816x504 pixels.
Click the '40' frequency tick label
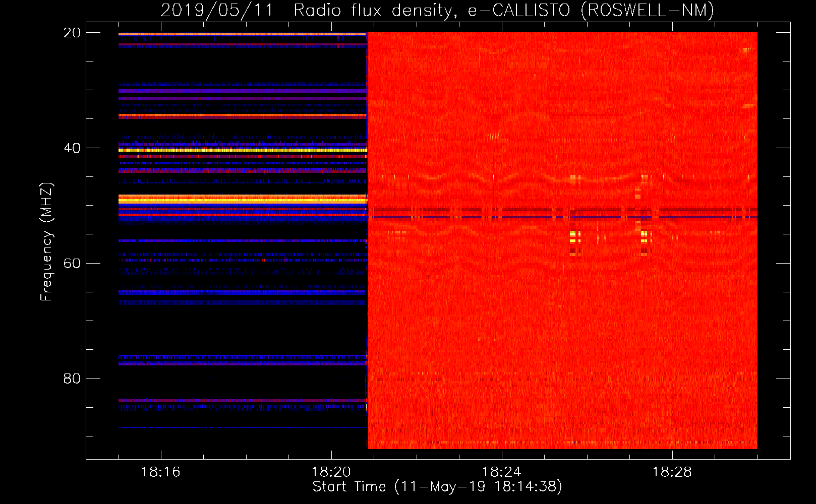pos(72,148)
